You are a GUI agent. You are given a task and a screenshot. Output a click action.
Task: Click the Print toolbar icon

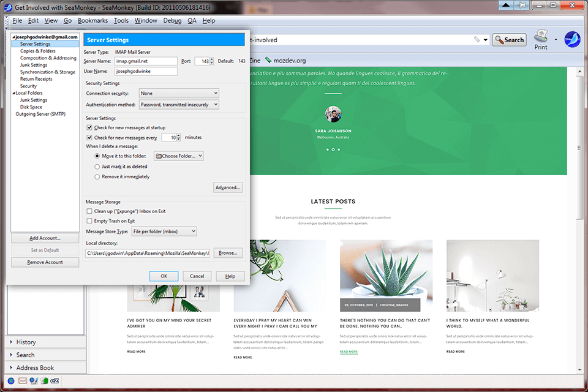point(541,38)
